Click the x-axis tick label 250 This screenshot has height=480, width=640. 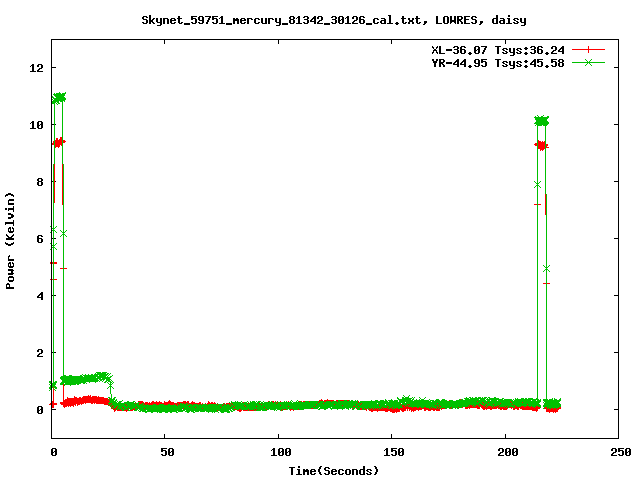(621, 452)
